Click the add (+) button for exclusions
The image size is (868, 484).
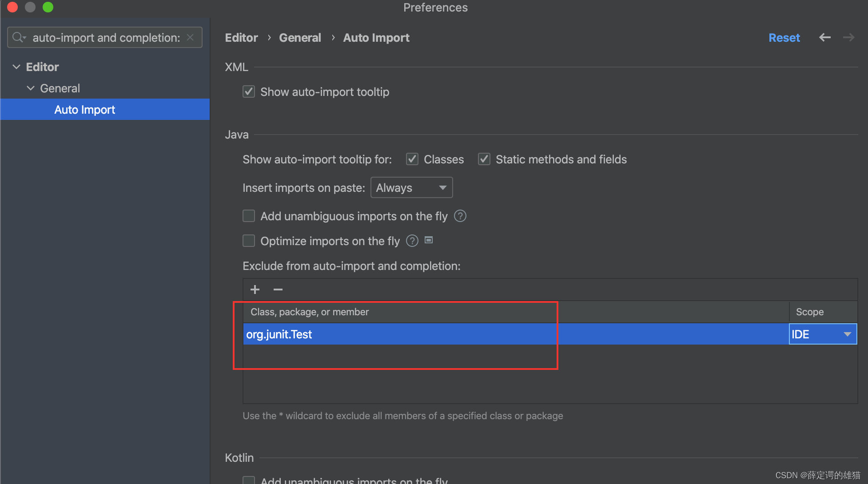(255, 289)
